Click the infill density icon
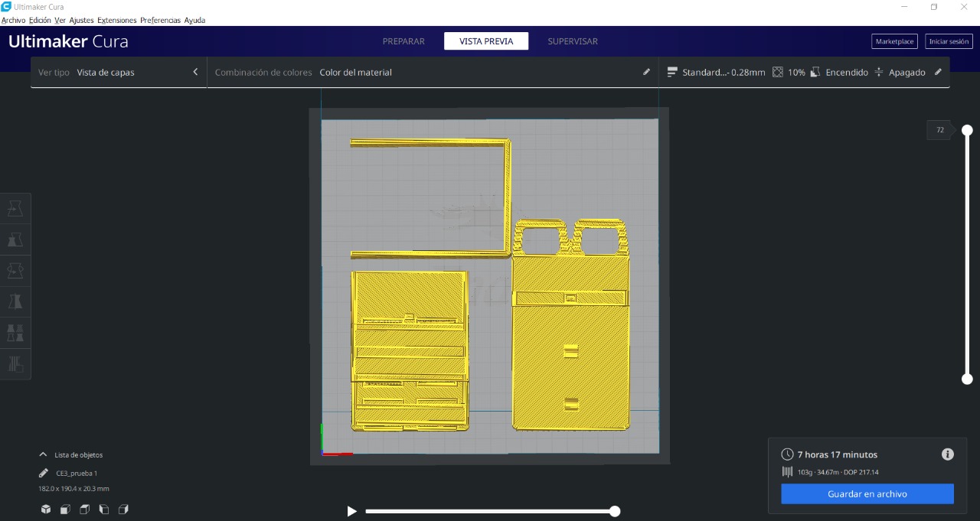 pyautogui.click(x=778, y=72)
